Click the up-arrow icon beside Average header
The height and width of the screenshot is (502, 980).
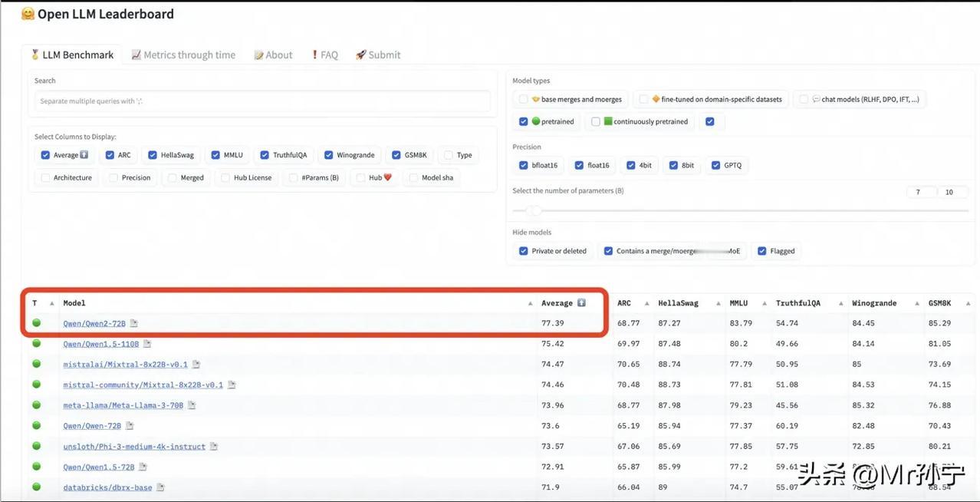(581, 302)
